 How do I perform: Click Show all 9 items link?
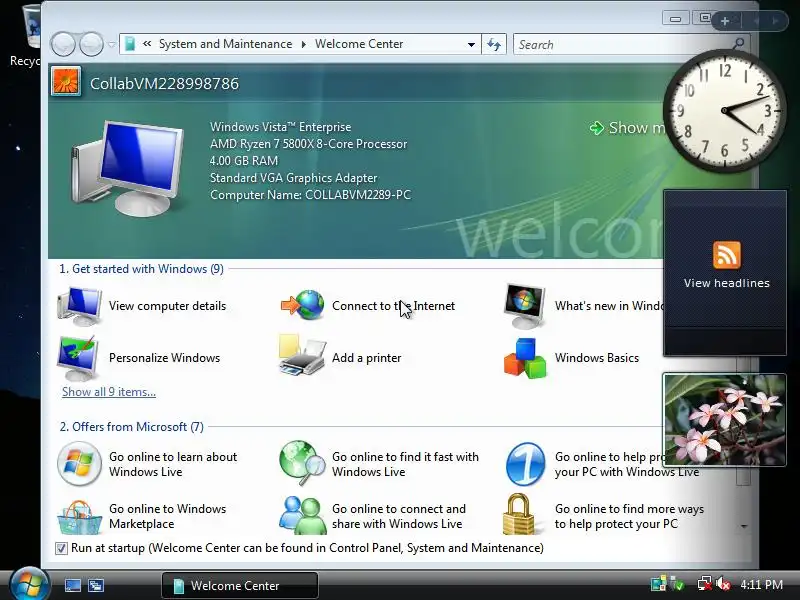point(109,392)
